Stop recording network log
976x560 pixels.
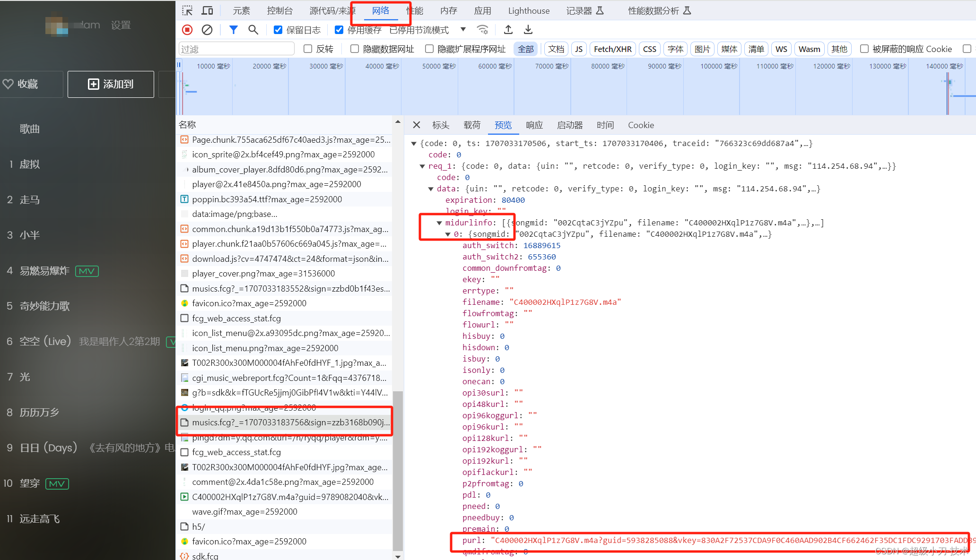pos(187,30)
